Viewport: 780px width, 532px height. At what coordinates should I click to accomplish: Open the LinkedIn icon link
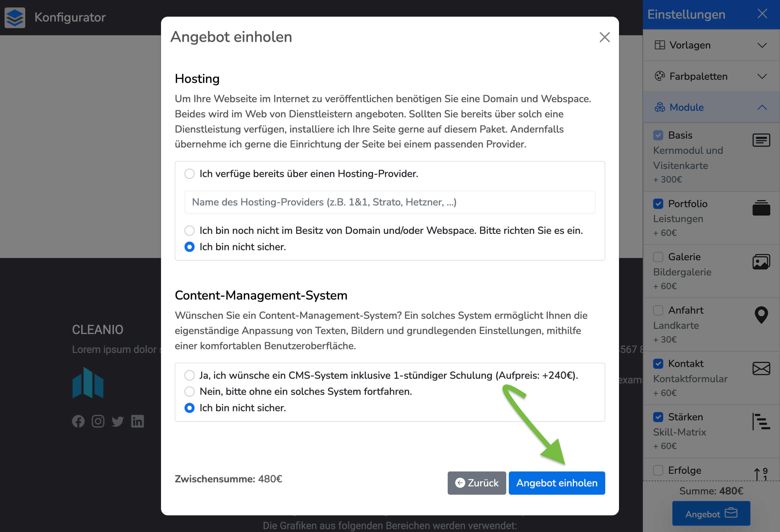(x=137, y=421)
